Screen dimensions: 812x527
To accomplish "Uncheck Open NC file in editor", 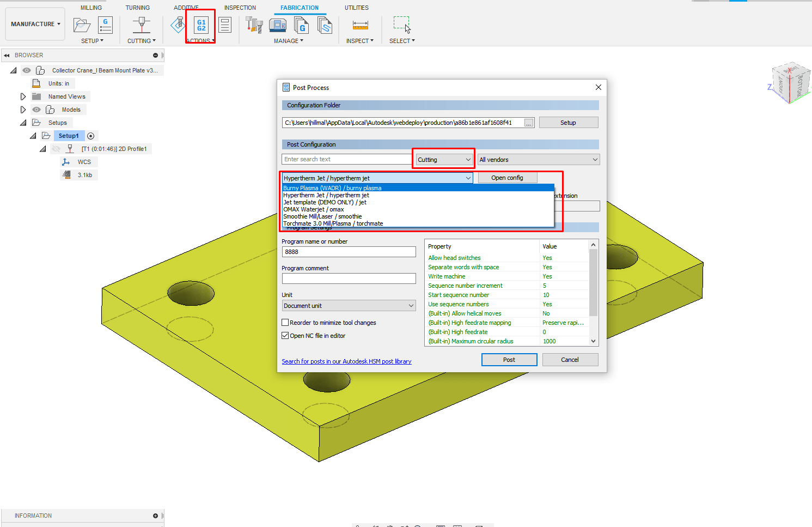I will coord(285,335).
